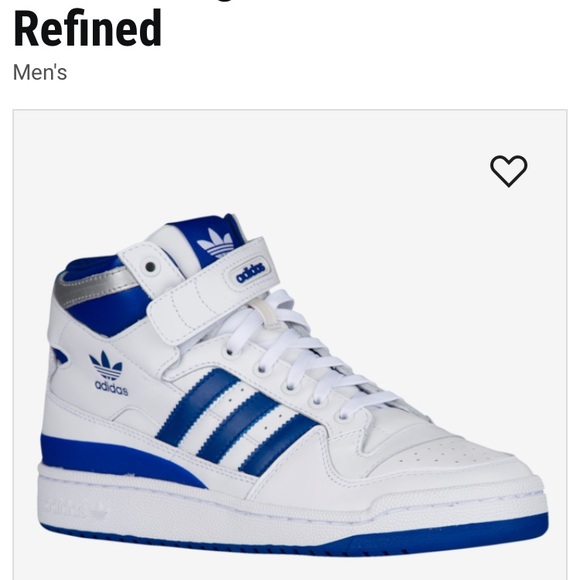
Task: Click the metal eyelet on ankle strap
Action: point(151,267)
